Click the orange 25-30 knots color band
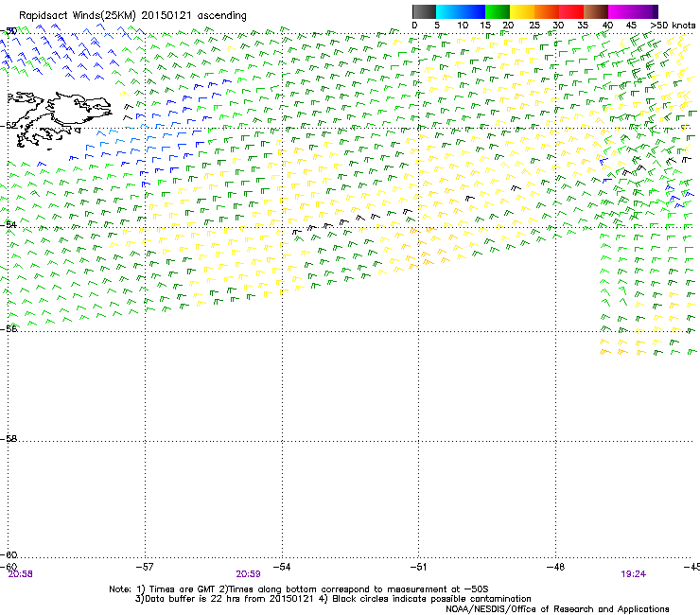The width and height of the screenshot is (700, 615). pyautogui.click(x=547, y=11)
